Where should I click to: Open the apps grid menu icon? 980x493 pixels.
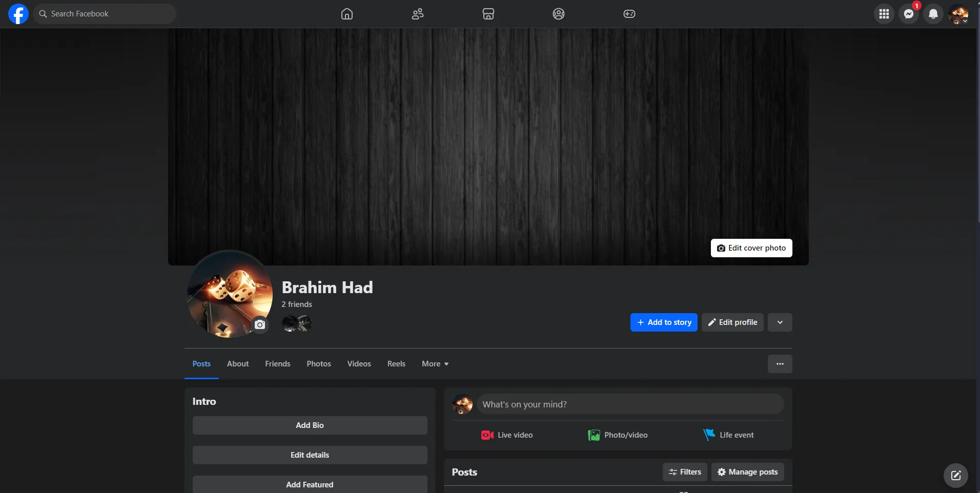(x=884, y=14)
